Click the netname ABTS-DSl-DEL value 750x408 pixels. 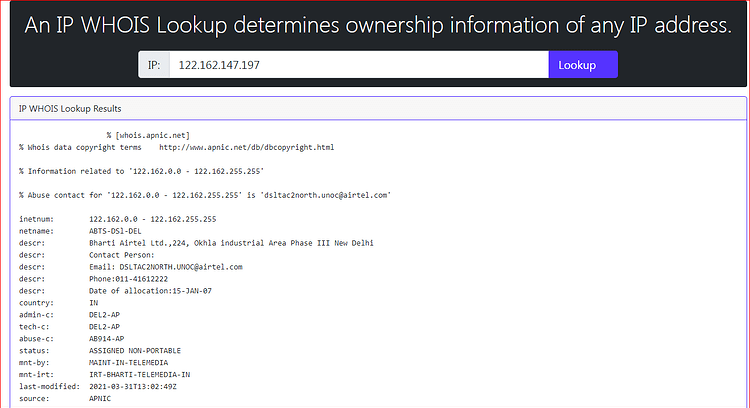[115, 231]
